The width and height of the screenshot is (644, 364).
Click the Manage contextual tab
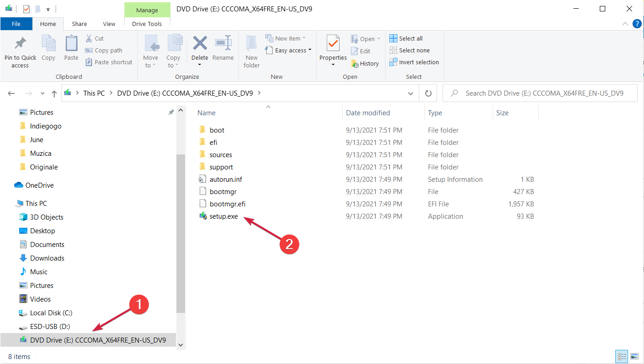tap(147, 10)
